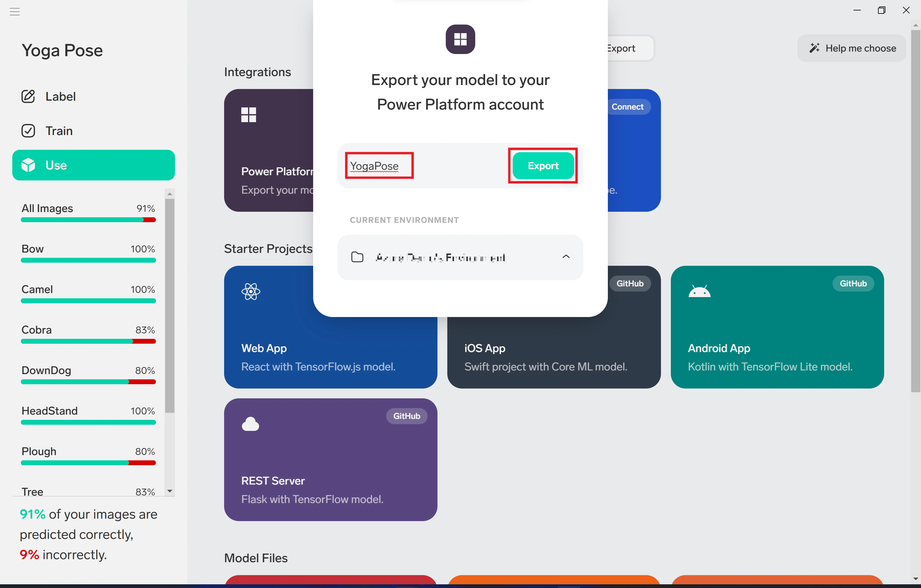Collapse the current environment chevron
Screen dimensions: 921x588
tap(566, 257)
